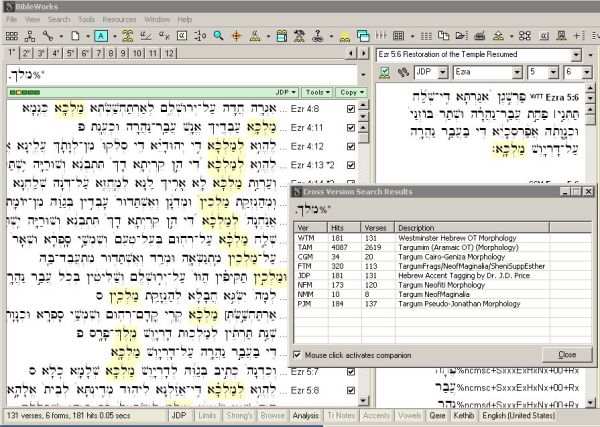
Task: Click the Hits column header
Action: point(344,228)
